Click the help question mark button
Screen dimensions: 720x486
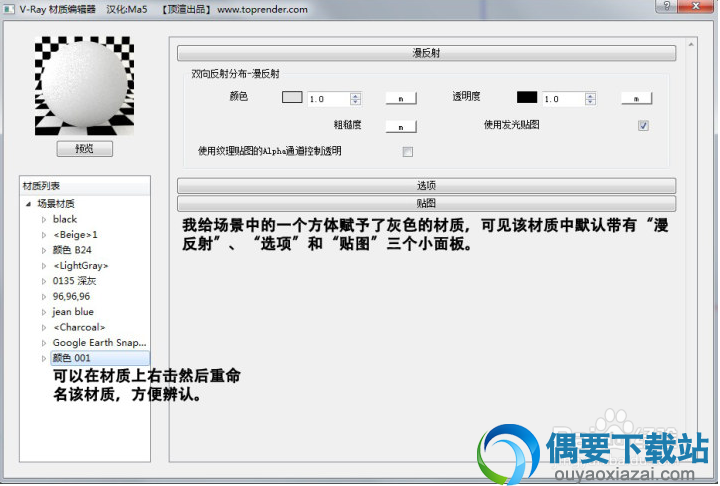click(667, 6)
